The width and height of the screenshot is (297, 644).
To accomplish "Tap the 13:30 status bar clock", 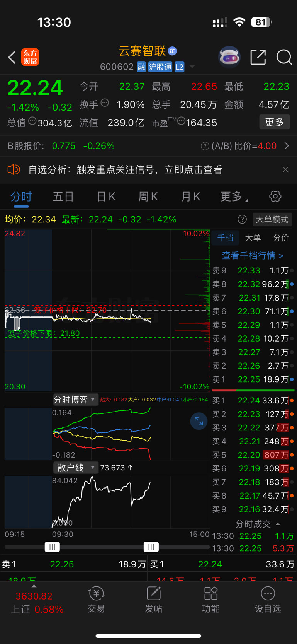I will click(54, 22).
